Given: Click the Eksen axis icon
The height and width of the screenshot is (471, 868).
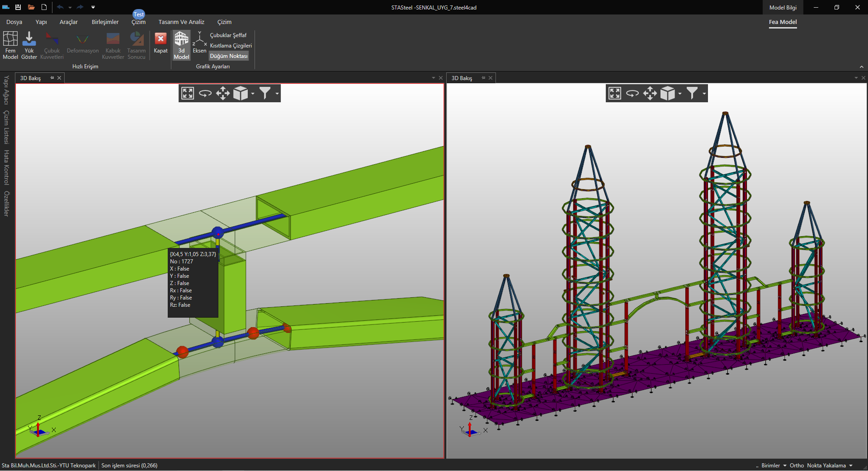Looking at the screenshot, I should pyautogui.click(x=199, y=43).
